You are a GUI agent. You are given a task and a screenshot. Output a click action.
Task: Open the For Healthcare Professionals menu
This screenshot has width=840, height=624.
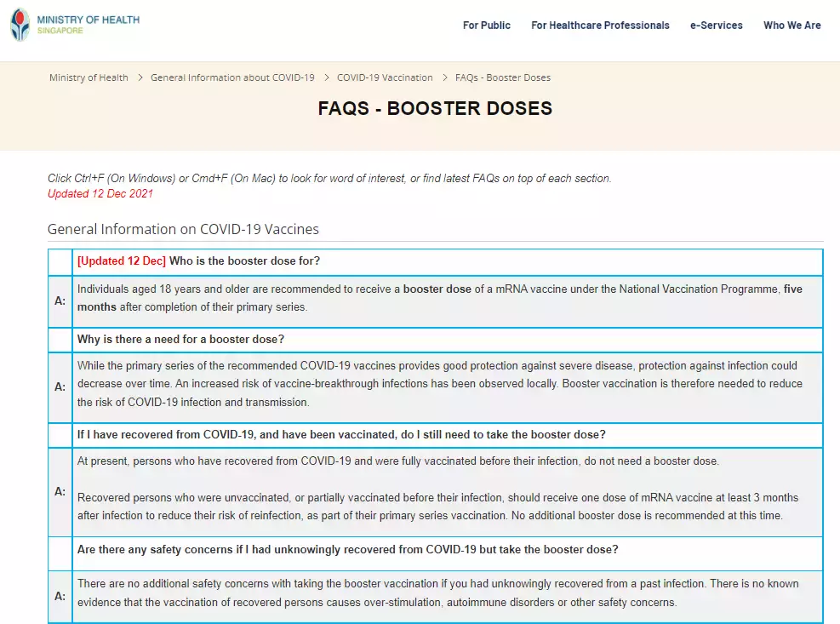(600, 26)
